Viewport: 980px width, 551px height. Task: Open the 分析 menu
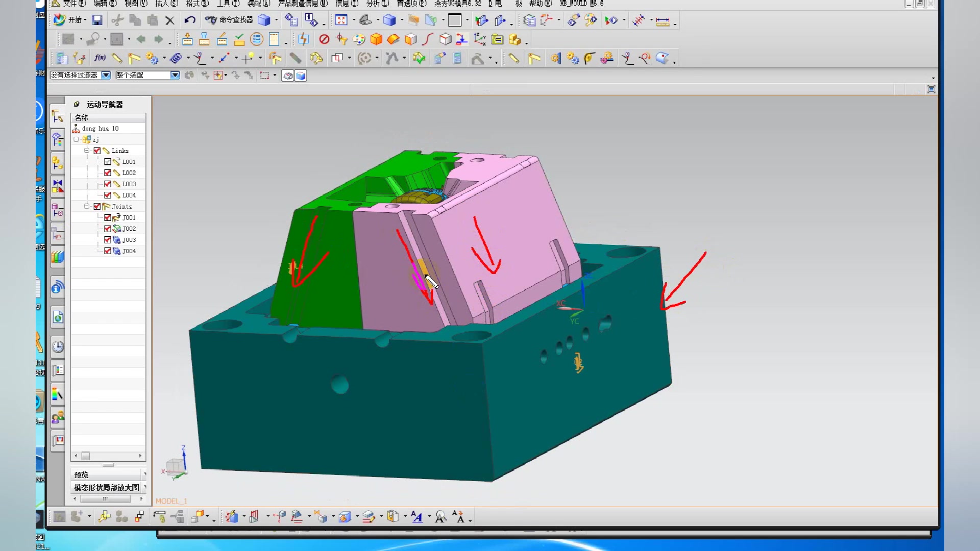click(x=377, y=4)
